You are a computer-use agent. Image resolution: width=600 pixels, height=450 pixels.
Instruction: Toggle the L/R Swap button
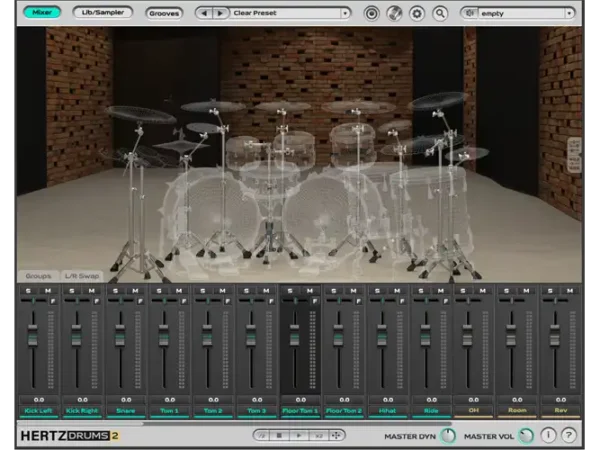(82, 276)
